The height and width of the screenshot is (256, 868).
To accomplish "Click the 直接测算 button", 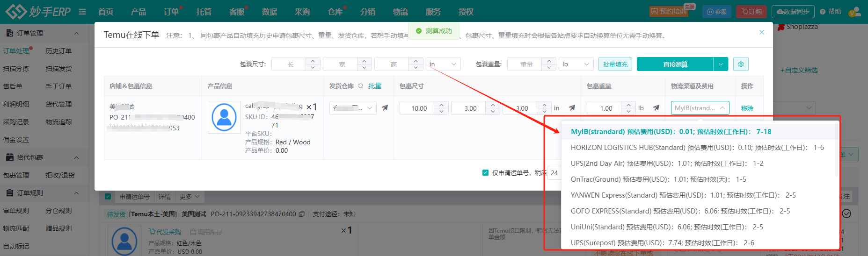I will tap(675, 64).
